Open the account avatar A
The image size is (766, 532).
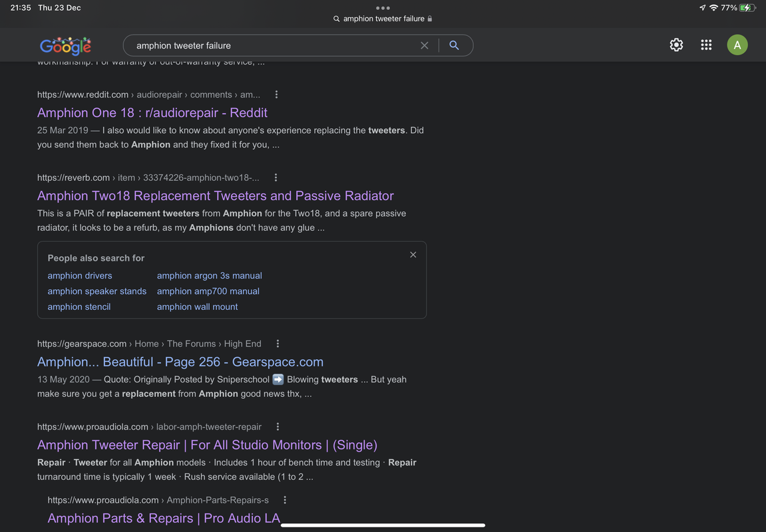[x=737, y=45]
